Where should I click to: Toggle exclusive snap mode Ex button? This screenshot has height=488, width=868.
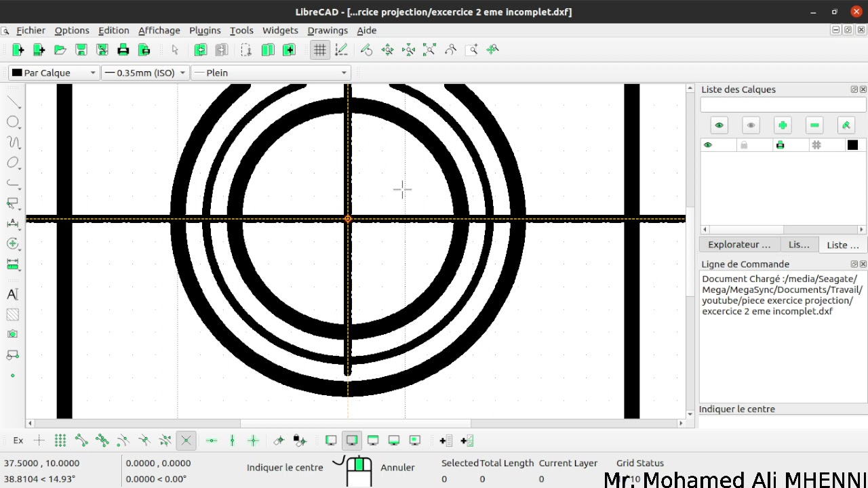pyautogui.click(x=18, y=441)
